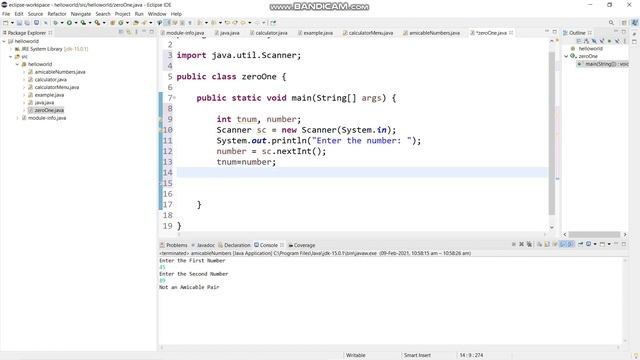Screen dimensions: 640x360
Task: Open the Javadoc view tab
Action: (203, 245)
